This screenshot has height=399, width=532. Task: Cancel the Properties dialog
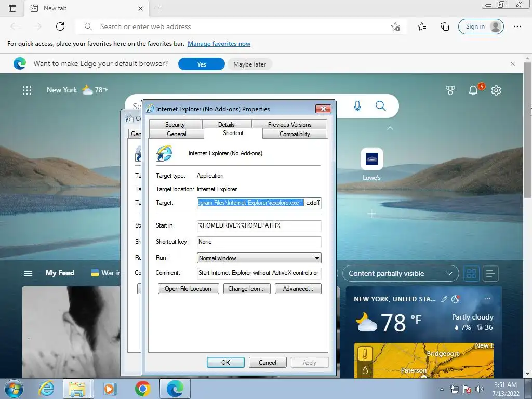(x=268, y=362)
